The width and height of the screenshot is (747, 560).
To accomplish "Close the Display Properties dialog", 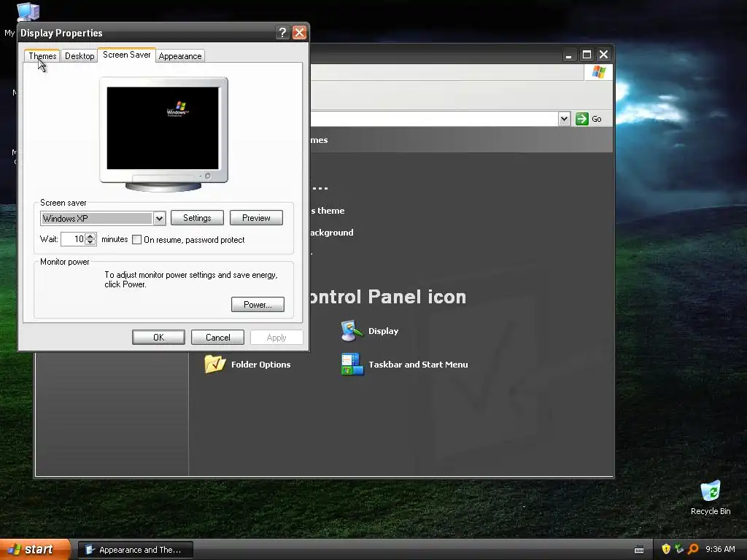I will tap(299, 32).
